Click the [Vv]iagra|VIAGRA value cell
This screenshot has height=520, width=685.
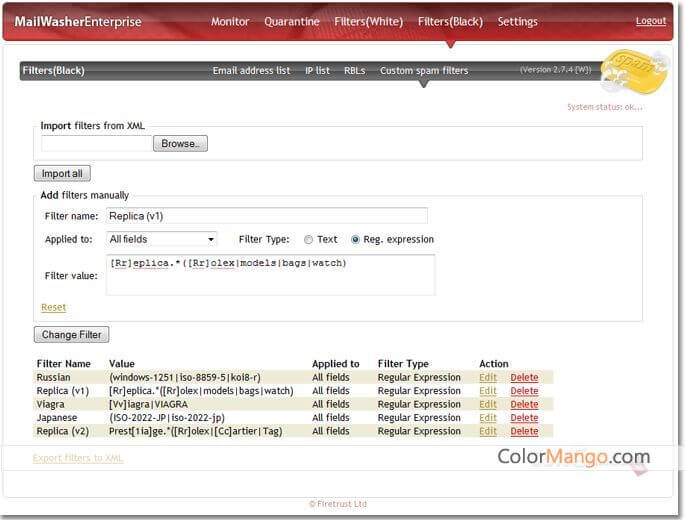(x=149, y=404)
